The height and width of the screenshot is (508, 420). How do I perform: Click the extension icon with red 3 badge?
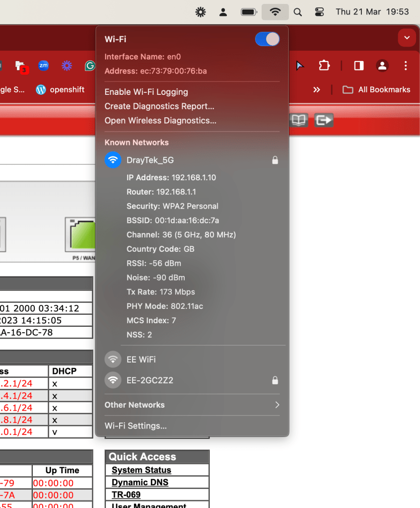(22, 67)
